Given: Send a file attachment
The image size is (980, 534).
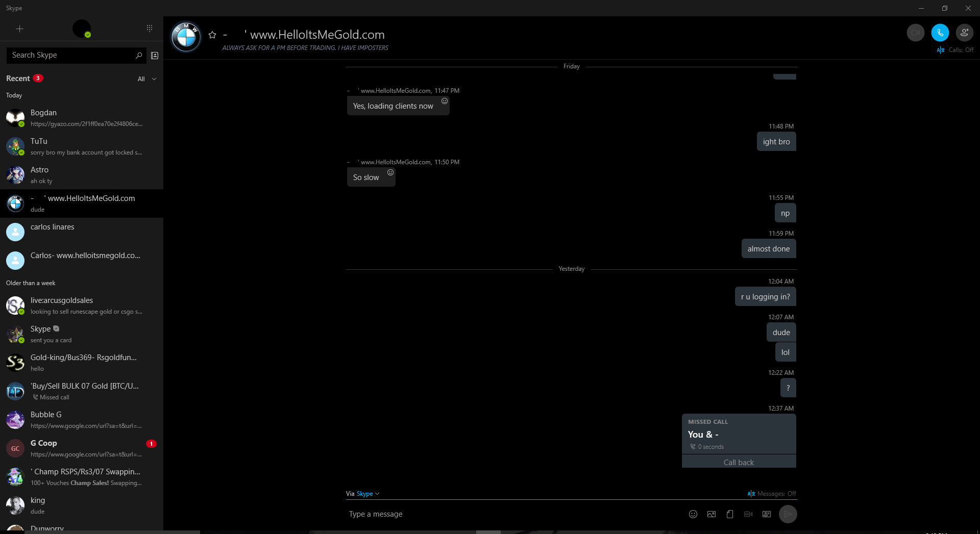Looking at the screenshot, I should (730, 514).
